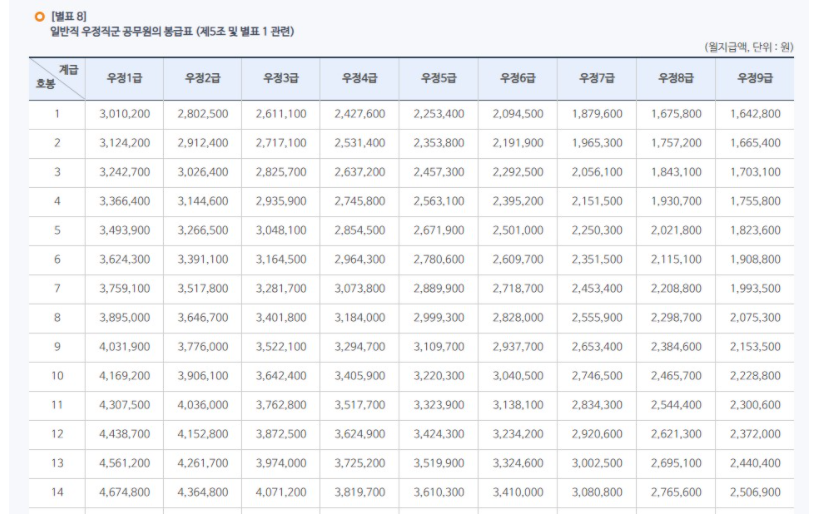Select cell value 1,823,600
This screenshot has width=813, height=525.
(755, 230)
